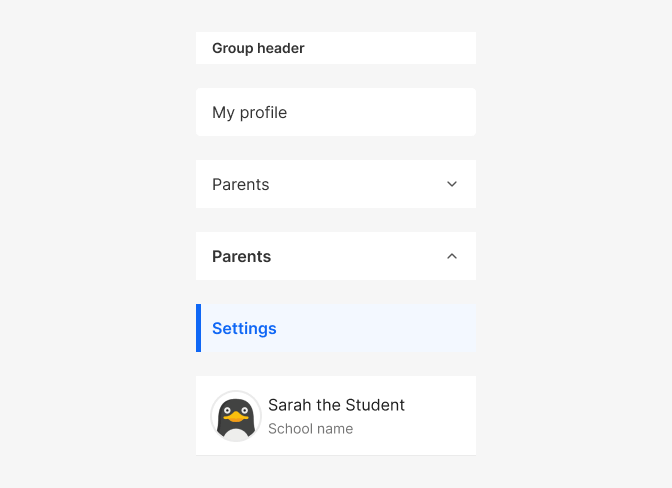Open Sarah the Student's profile card

coord(336,416)
